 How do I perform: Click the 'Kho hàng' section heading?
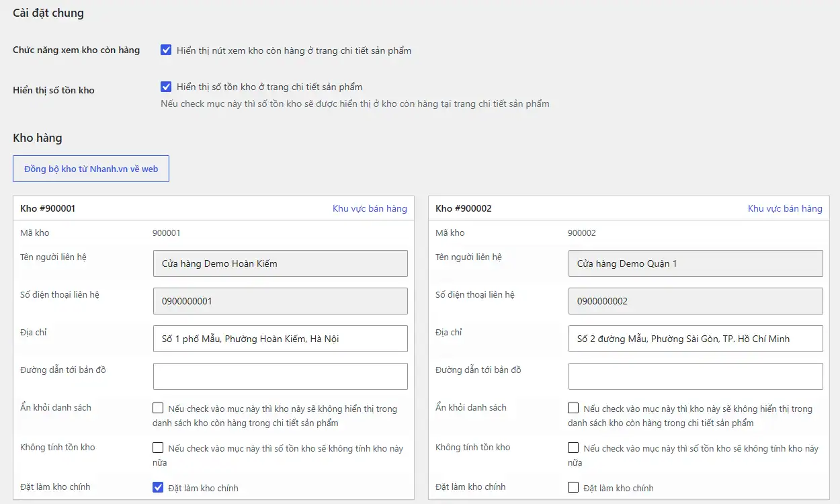(38, 138)
